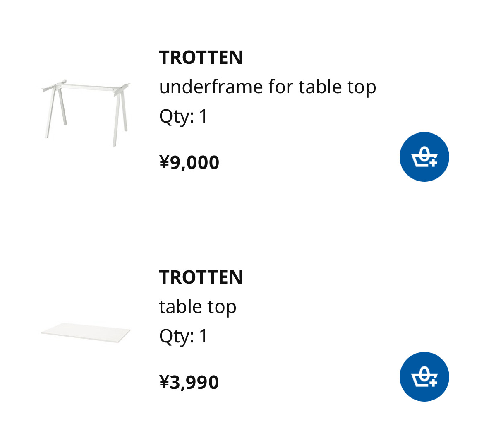Select the "underframe for table top" description
The image size is (484, 448).
click(267, 87)
